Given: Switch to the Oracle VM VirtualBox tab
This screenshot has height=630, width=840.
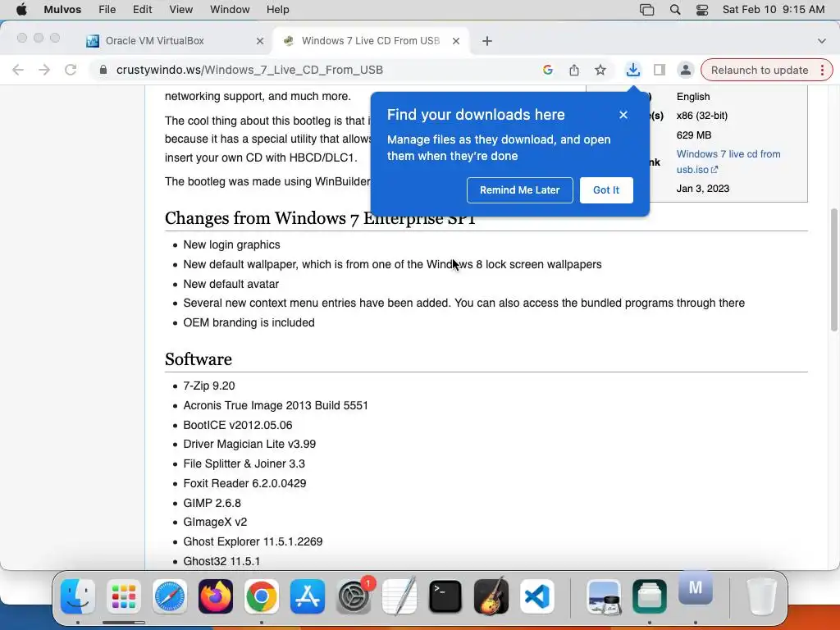Looking at the screenshot, I should 176,41.
